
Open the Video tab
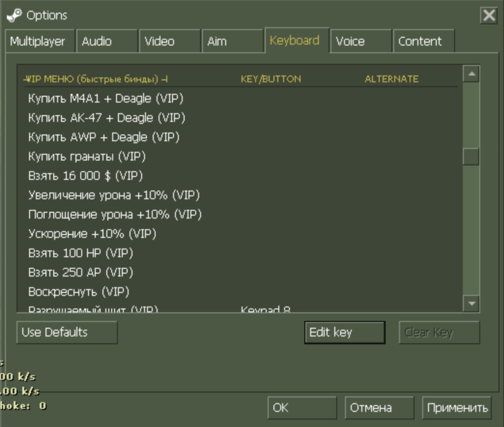pyautogui.click(x=170, y=41)
